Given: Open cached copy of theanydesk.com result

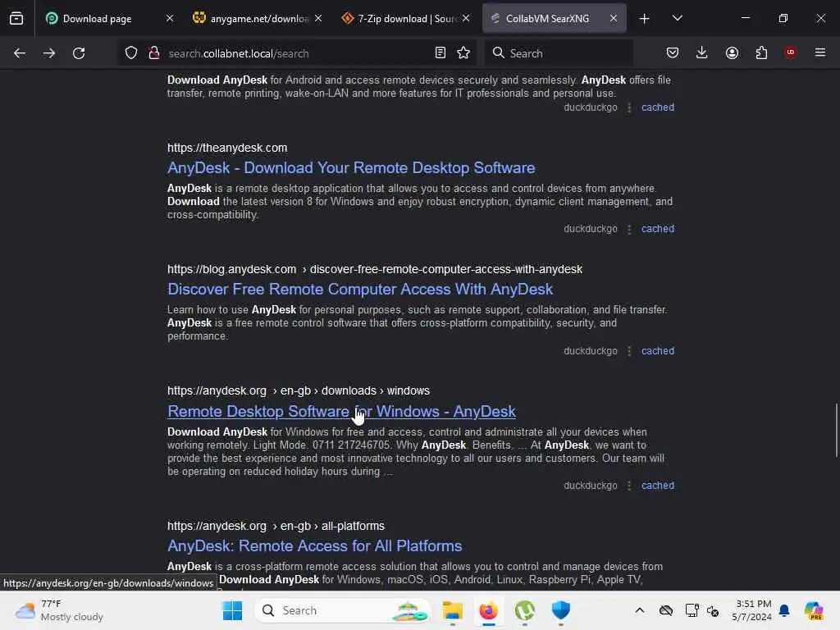Looking at the screenshot, I should coord(657,229).
